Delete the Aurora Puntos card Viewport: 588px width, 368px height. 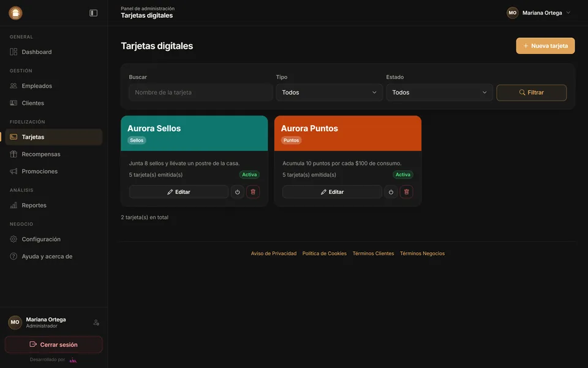[406, 192]
